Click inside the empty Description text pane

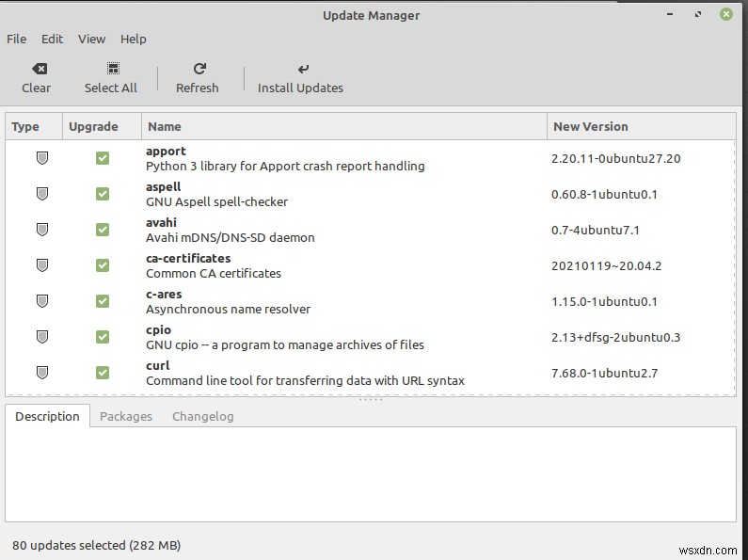click(x=371, y=474)
